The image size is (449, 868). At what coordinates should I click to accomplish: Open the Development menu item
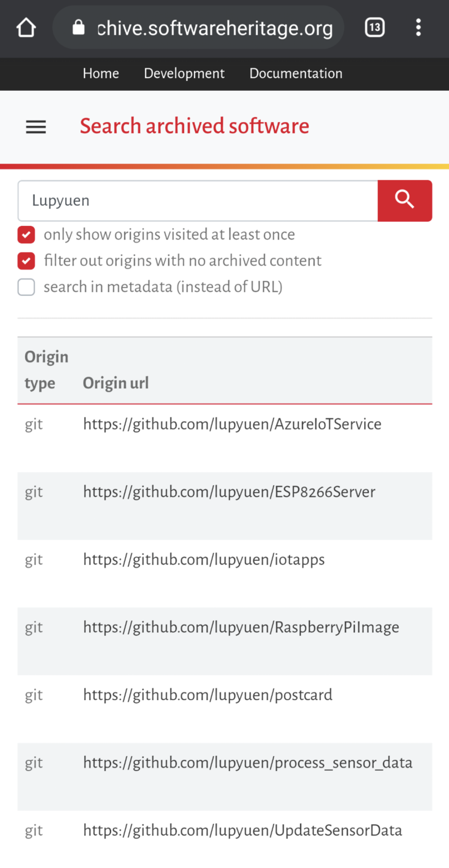coord(184,74)
